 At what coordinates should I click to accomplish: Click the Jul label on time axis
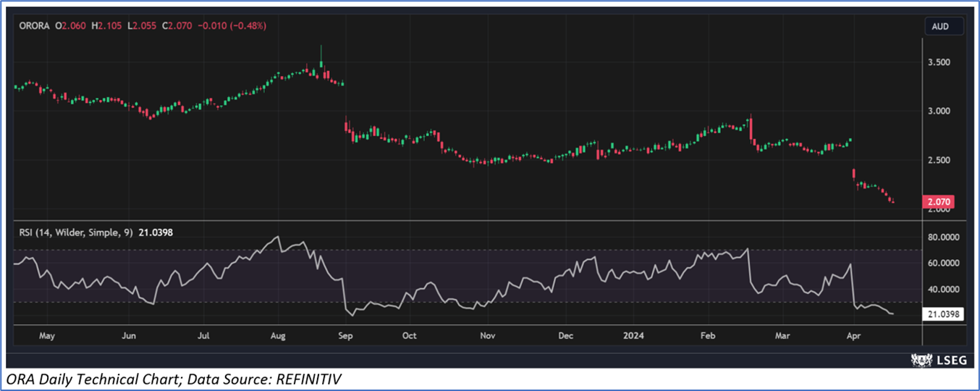203,336
